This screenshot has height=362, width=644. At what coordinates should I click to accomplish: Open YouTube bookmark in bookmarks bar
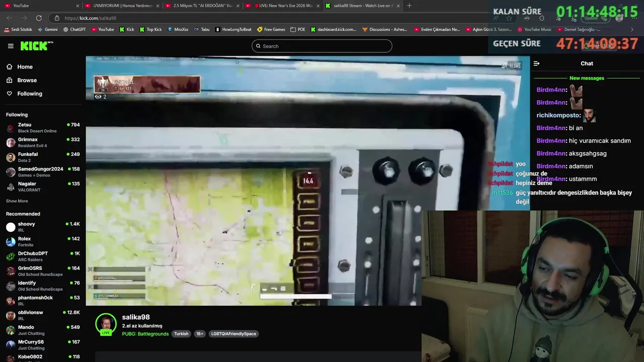(103, 30)
